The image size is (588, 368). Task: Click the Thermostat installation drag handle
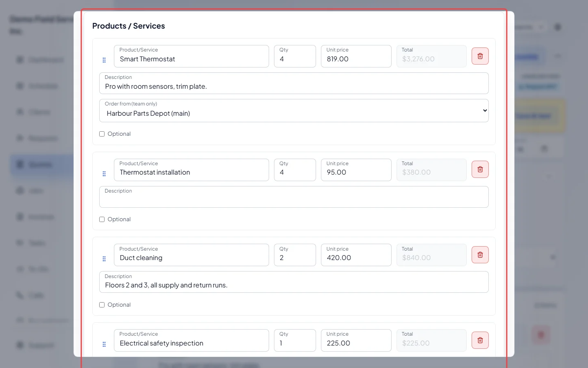(x=104, y=174)
